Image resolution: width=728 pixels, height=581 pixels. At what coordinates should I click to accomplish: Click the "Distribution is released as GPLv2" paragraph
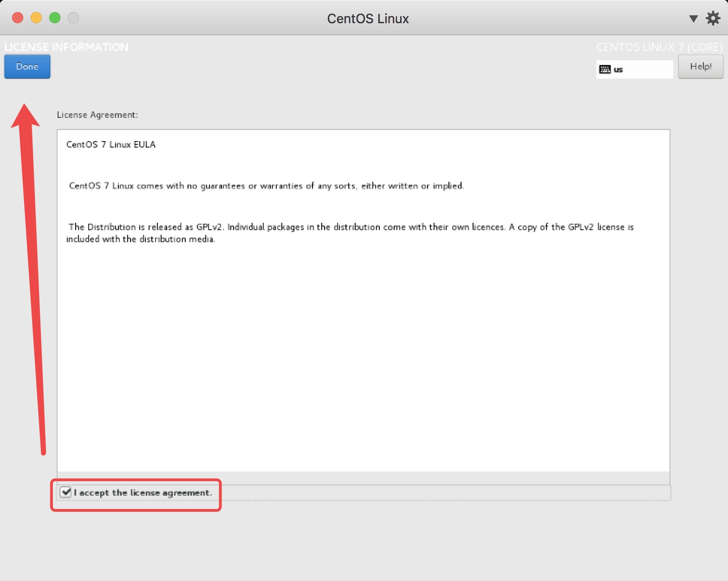[350, 233]
